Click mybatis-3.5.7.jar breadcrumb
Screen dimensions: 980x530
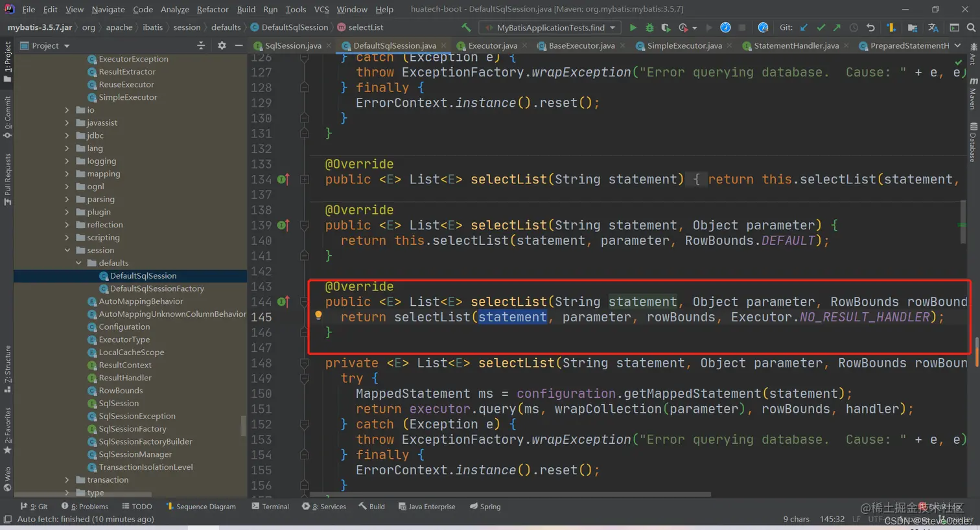pos(40,27)
